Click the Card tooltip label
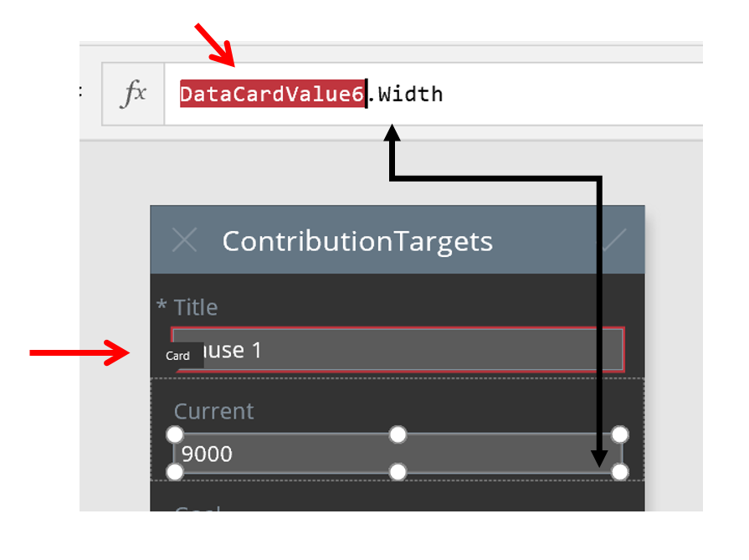749x560 pixels. click(x=177, y=356)
